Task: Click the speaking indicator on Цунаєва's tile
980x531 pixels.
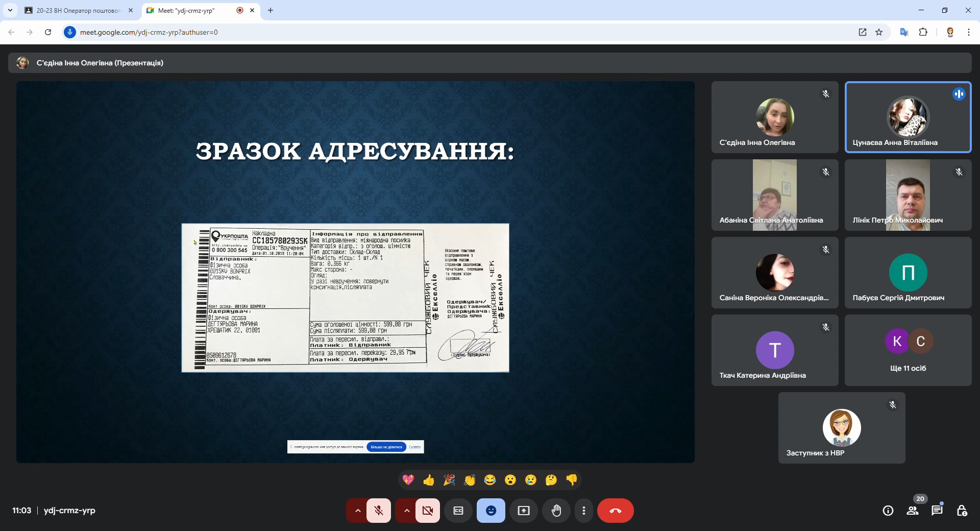Action: click(x=959, y=94)
